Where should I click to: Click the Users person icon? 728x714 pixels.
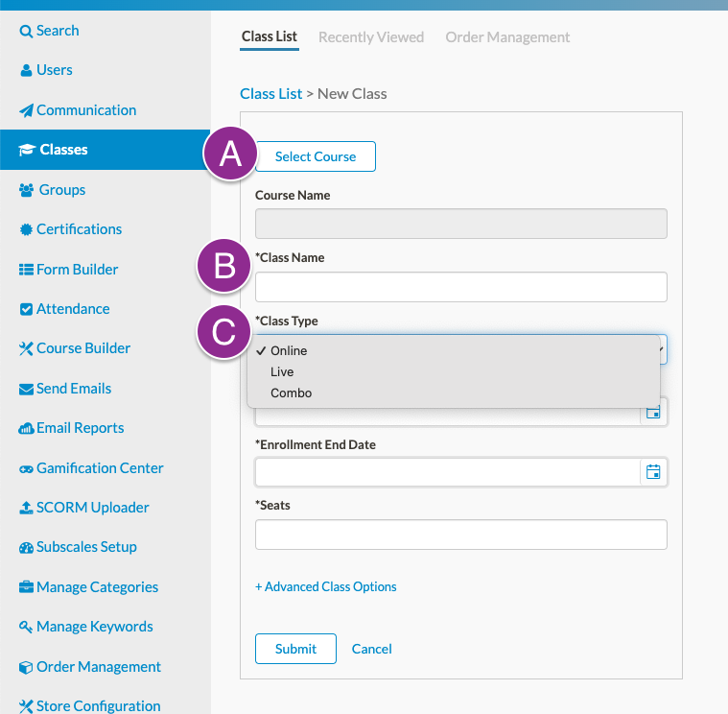pos(26,70)
